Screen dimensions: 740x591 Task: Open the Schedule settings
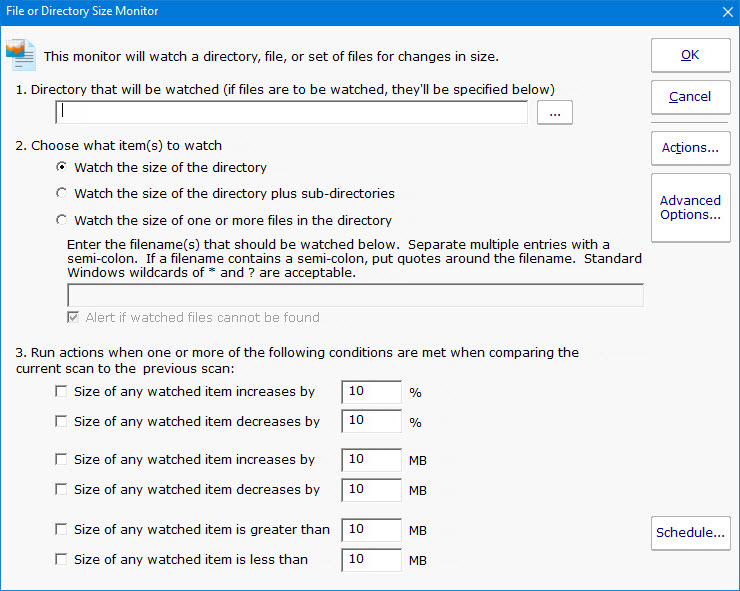pos(690,533)
